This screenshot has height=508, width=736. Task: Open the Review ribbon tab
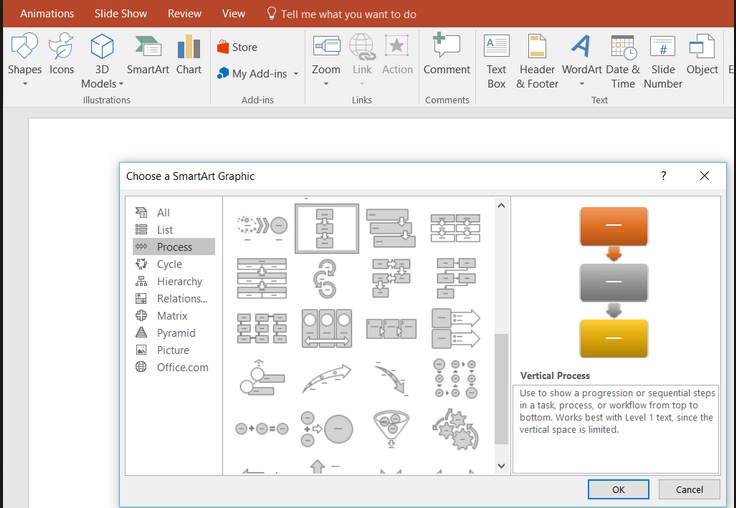coord(184,14)
